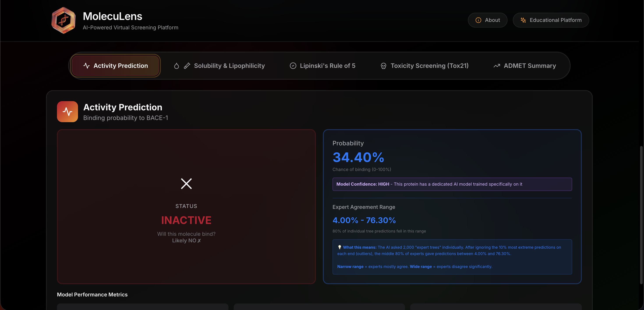Launch the Educational Platform

tap(551, 20)
